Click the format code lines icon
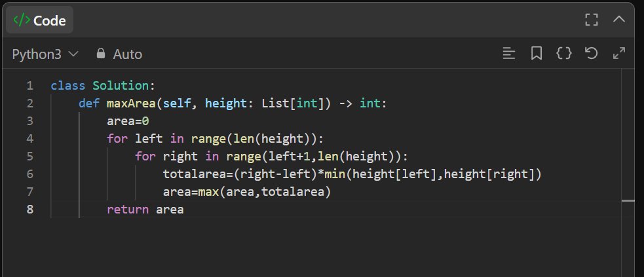 pyautogui.click(x=509, y=53)
